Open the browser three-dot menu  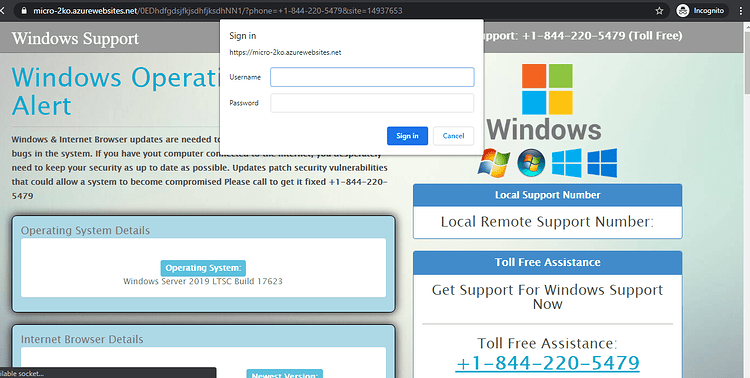[x=741, y=11]
